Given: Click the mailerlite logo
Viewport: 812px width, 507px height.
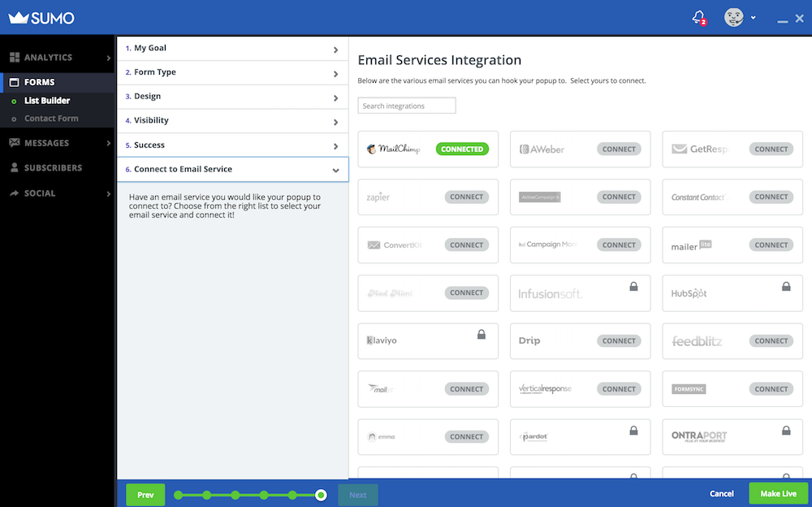Looking at the screenshot, I should 691,245.
